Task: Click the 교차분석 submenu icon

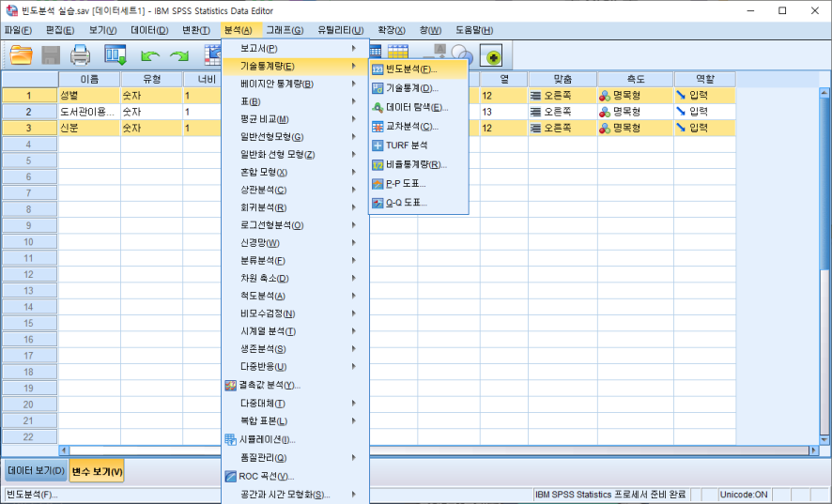Action: point(377,127)
